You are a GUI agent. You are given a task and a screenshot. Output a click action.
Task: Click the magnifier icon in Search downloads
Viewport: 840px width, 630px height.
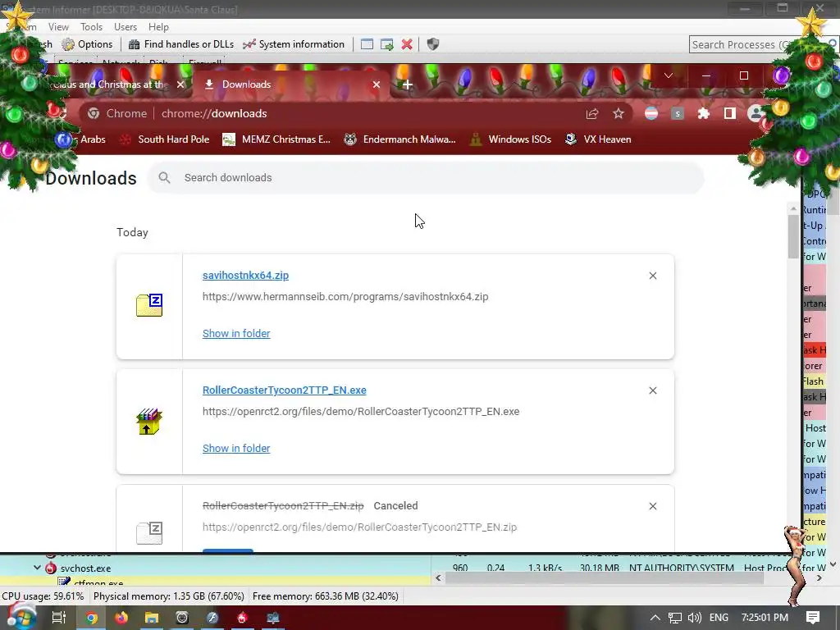[164, 178]
